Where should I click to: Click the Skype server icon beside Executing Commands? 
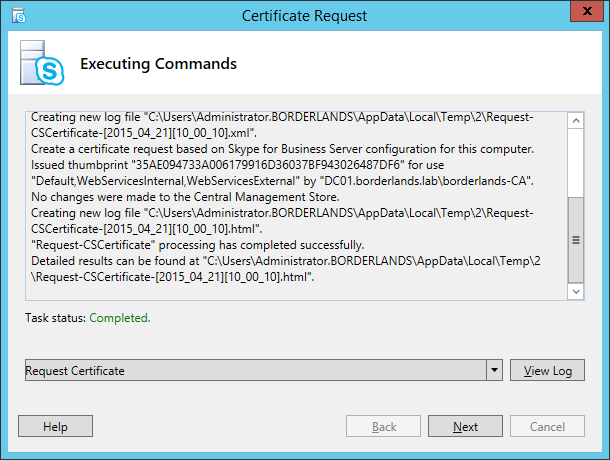tap(42, 63)
